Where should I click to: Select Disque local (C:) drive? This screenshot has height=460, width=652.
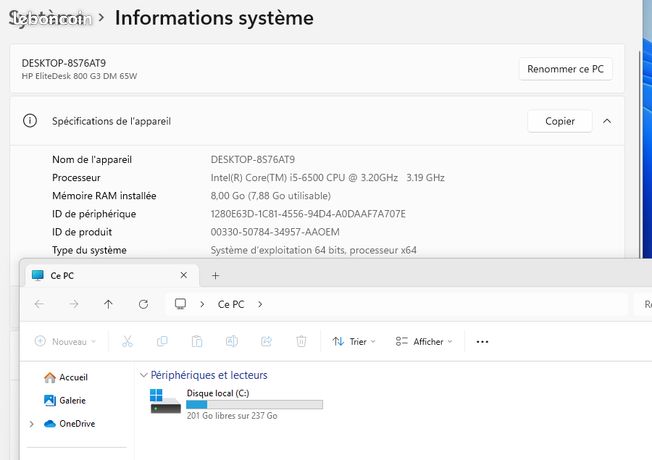click(236, 403)
